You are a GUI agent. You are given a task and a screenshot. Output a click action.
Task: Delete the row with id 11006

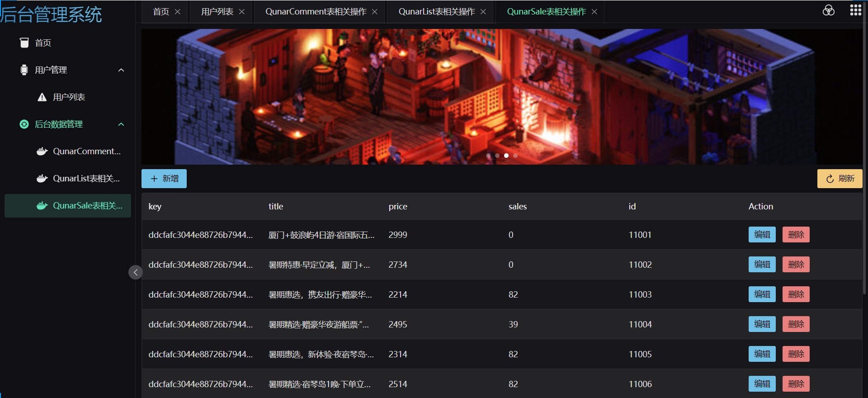click(x=796, y=384)
